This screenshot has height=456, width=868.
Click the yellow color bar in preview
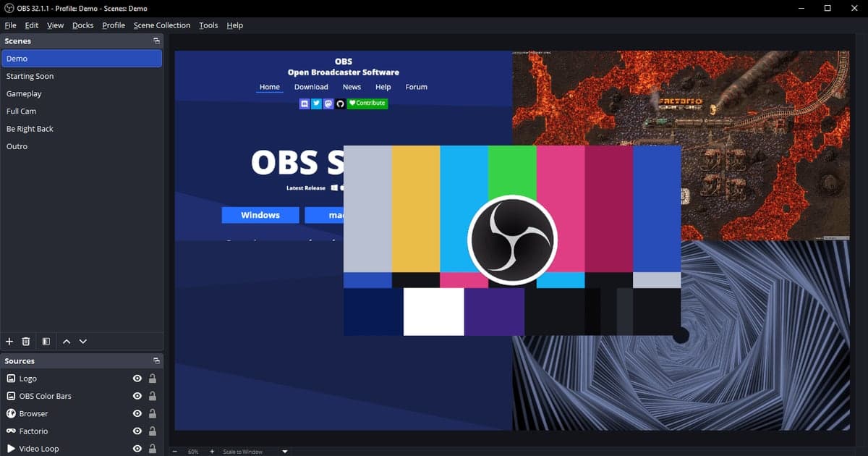[416, 208]
